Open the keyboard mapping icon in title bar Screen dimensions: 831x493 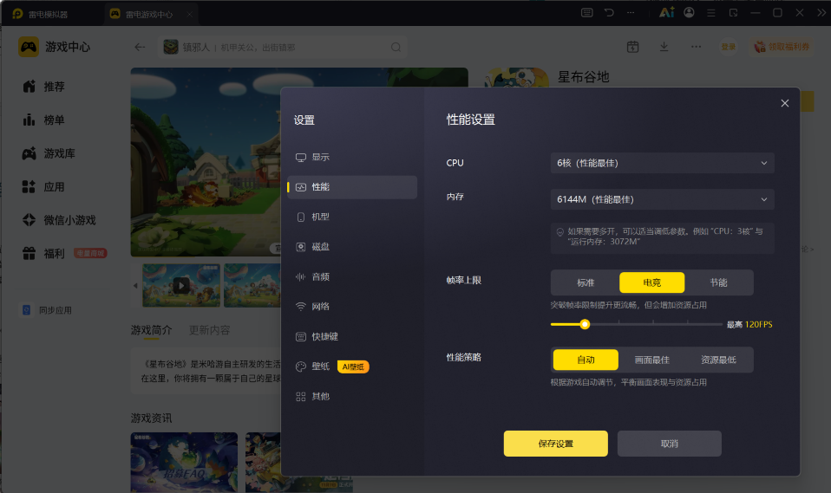coord(587,13)
